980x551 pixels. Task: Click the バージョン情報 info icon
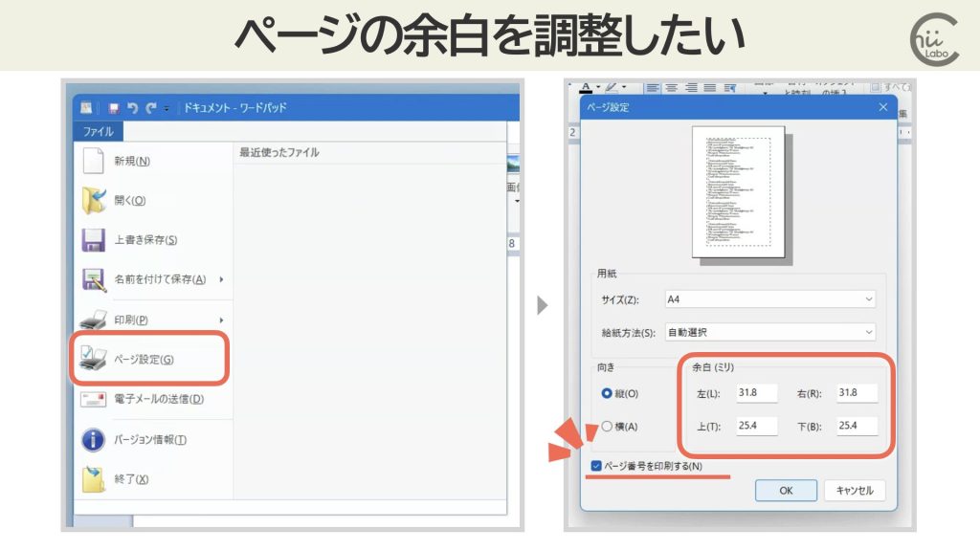point(93,440)
